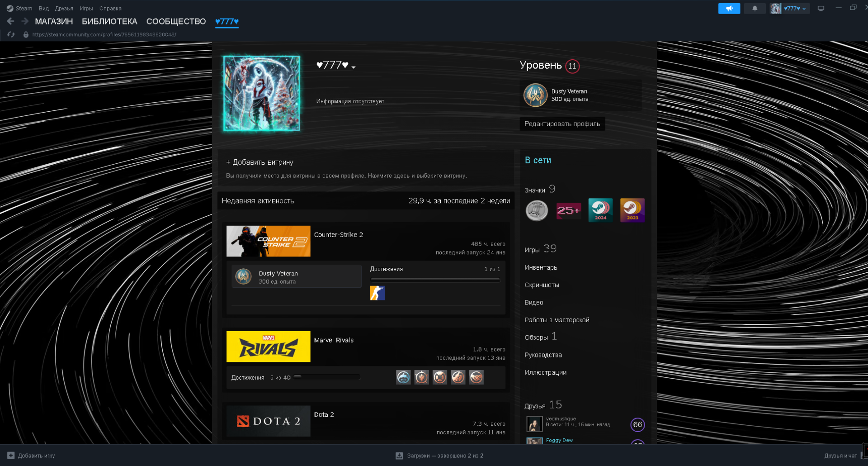This screenshot has height=466, width=868.
Task: Click vedmushque friend level 66 badge
Action: coord(637,424)
